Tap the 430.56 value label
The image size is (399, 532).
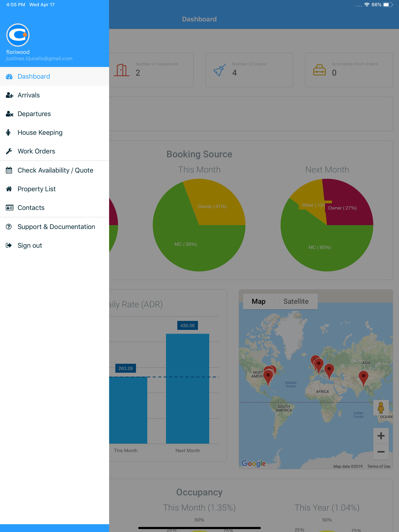[187, 325]
